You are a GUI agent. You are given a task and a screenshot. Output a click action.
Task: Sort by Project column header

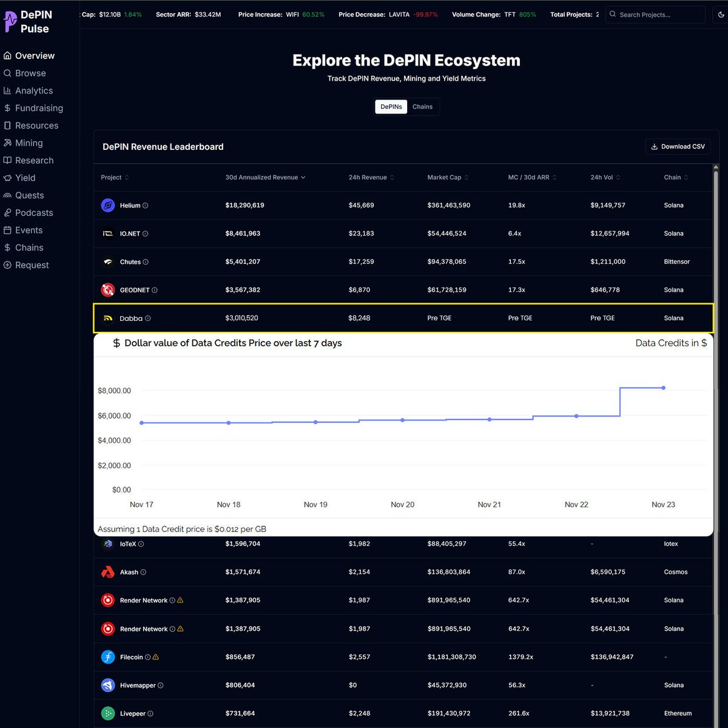pyautogui.click(x=115, y=178)
